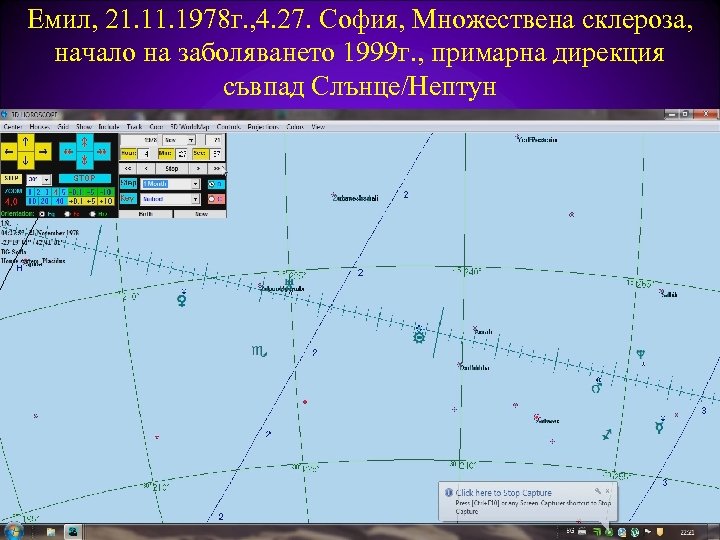The width and height of the screenshot is (720, 540).
Task: Click the Stop time animation button
Action: click(172, 169)
